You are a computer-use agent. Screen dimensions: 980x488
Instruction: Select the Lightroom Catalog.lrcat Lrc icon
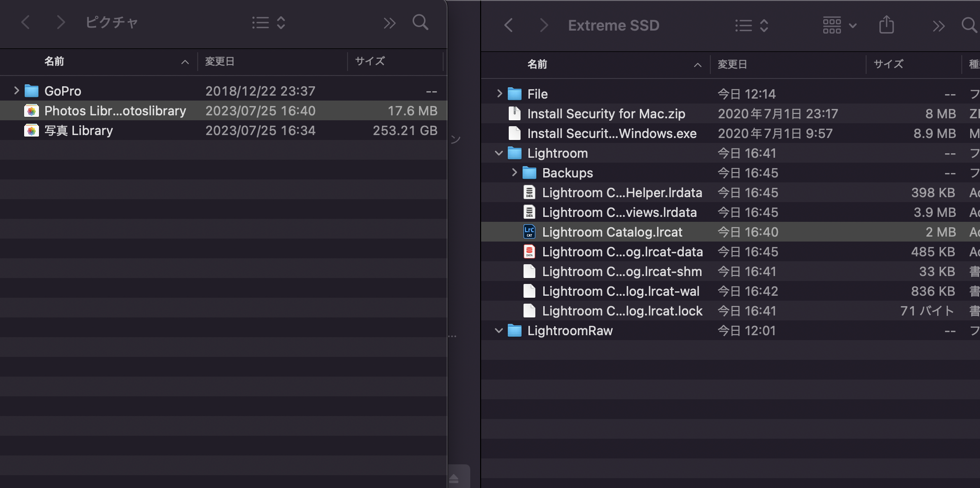[x=529, y=232]
